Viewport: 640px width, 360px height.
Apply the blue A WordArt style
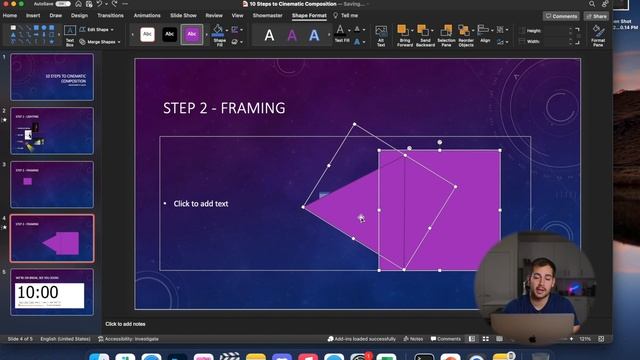[x=314, y=36]
